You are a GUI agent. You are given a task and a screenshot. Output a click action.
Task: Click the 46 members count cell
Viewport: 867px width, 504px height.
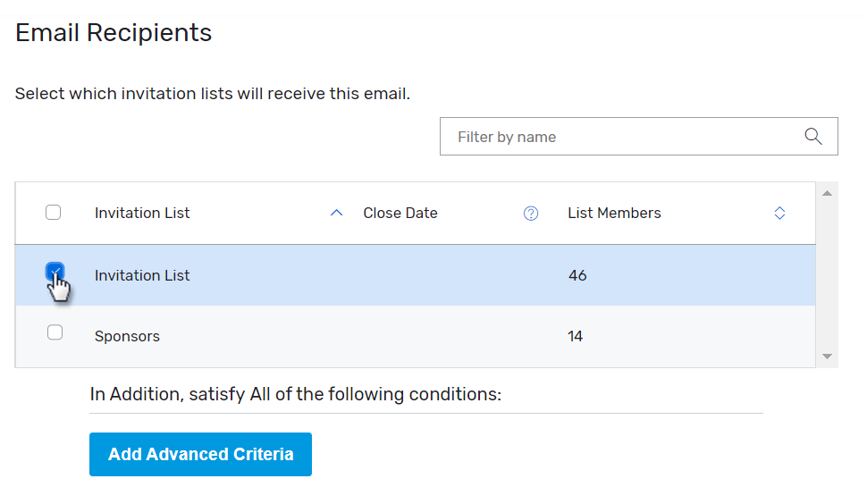coord(577,276)
